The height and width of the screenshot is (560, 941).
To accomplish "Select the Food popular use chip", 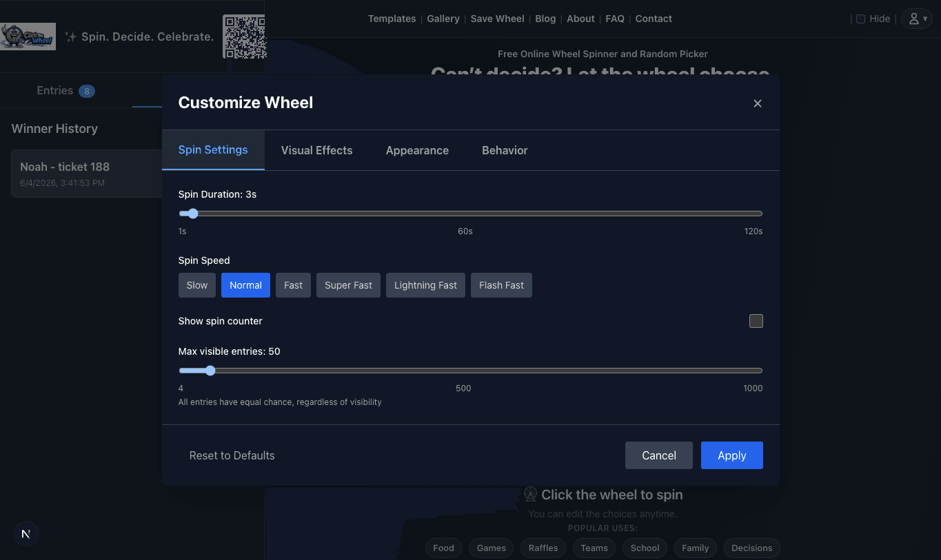I will pos(443,548).
